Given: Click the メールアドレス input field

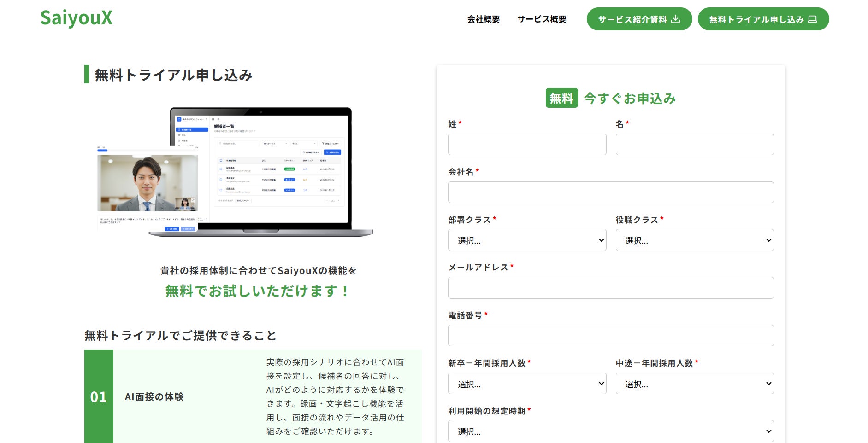Looking at the screenshot, I should 611,288.
